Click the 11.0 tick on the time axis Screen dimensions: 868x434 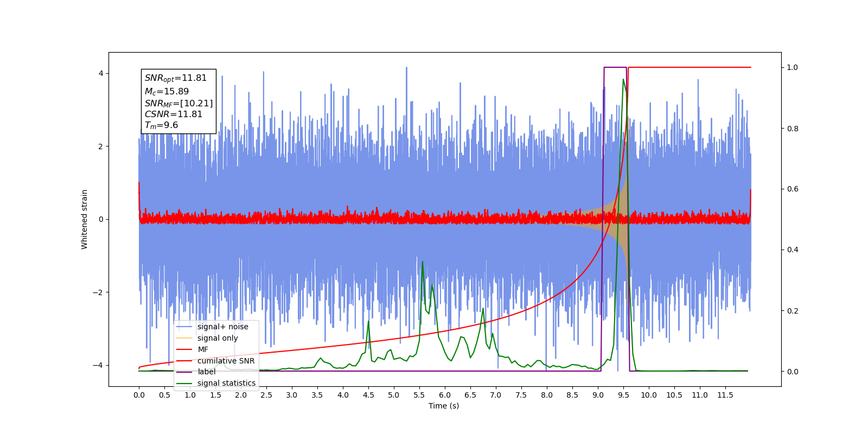(x=700, y=395)
